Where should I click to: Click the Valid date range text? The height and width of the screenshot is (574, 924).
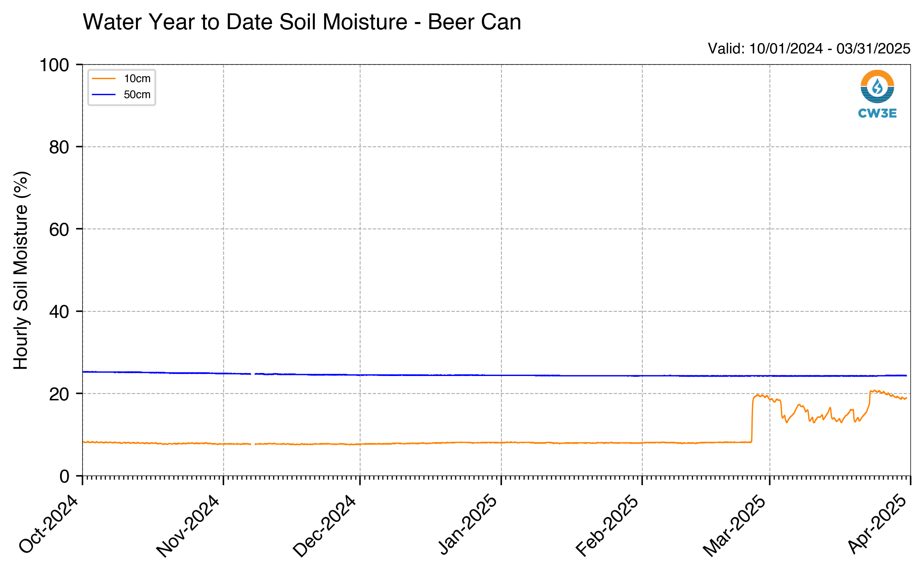coord(809,49)
